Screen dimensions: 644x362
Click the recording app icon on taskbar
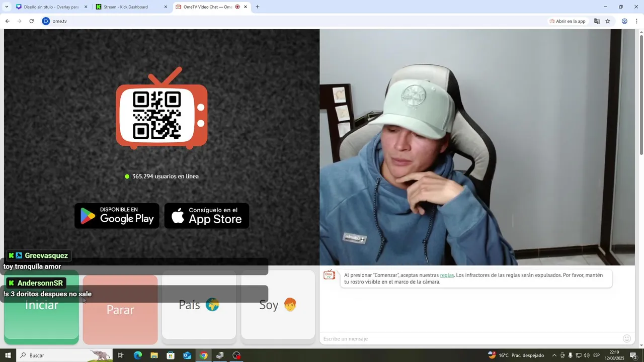[x=236, y=355]
